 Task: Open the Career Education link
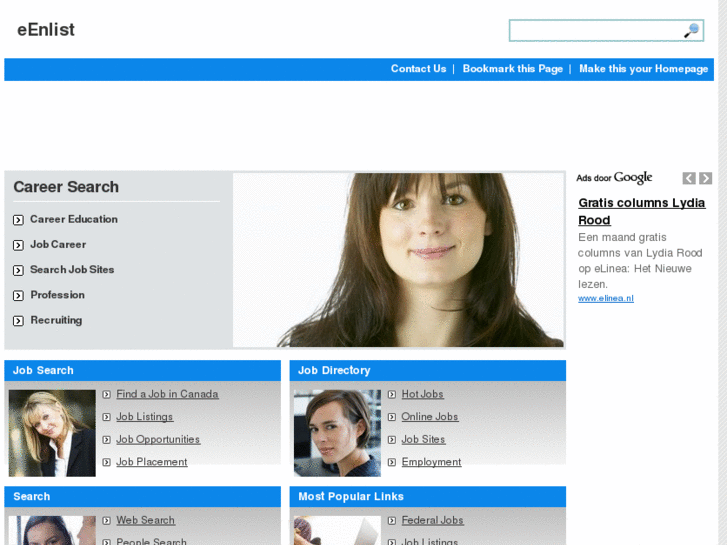tap(74, 219)
